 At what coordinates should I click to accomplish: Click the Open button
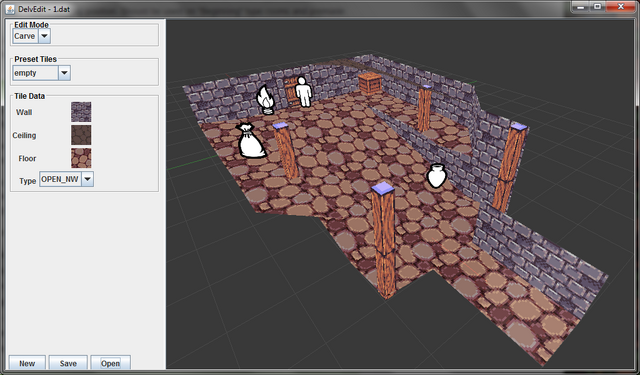[x=110, y=363]
